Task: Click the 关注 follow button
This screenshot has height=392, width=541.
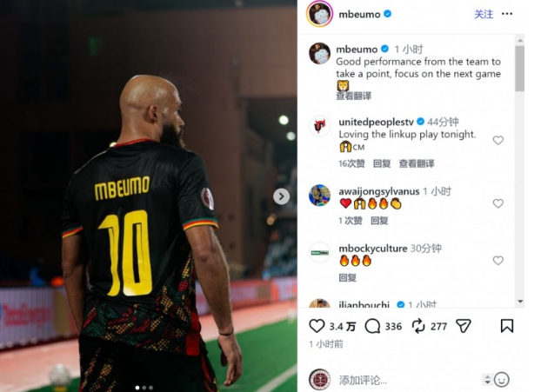Action: (484, 14)
